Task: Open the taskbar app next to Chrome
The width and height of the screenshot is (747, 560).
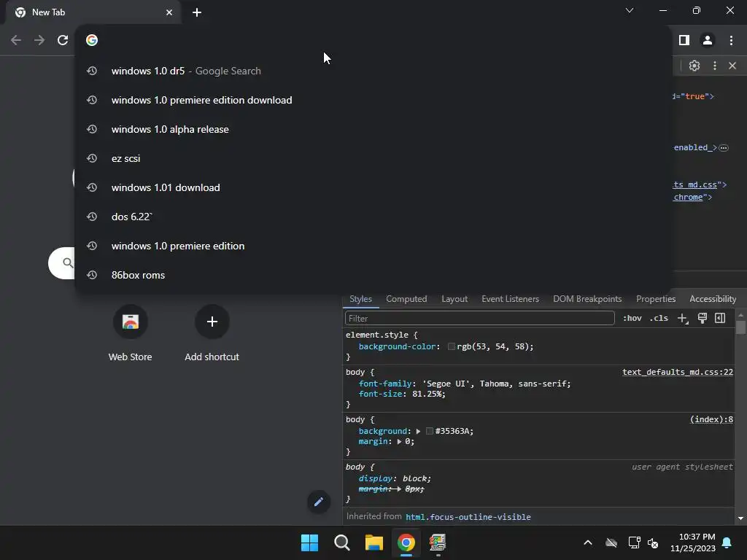Action: tap(438, 542)
